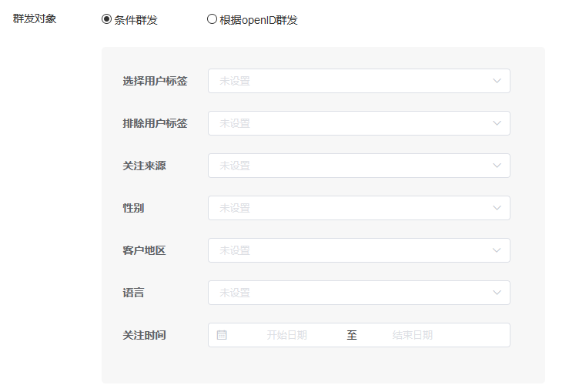The height and width of the screenshot is (392, 579).
Task: Click the chevron arrow of 选择用户标签
Action: pyautogui.click(x=497, y=81)
